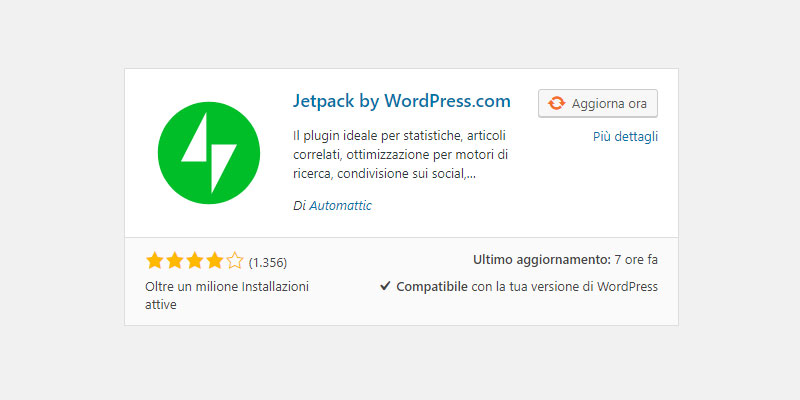Visit the Automattic author link

click(340, 206)
